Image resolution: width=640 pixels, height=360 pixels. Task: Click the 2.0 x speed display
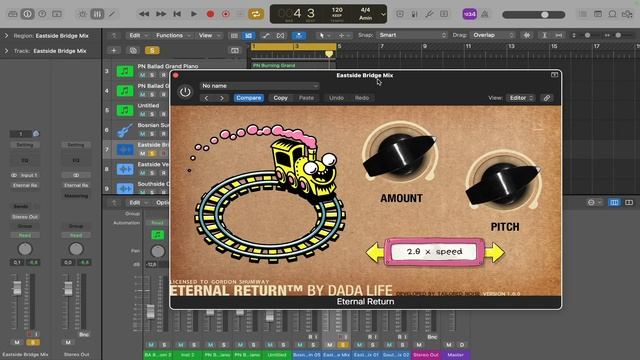tap(434, 252)
